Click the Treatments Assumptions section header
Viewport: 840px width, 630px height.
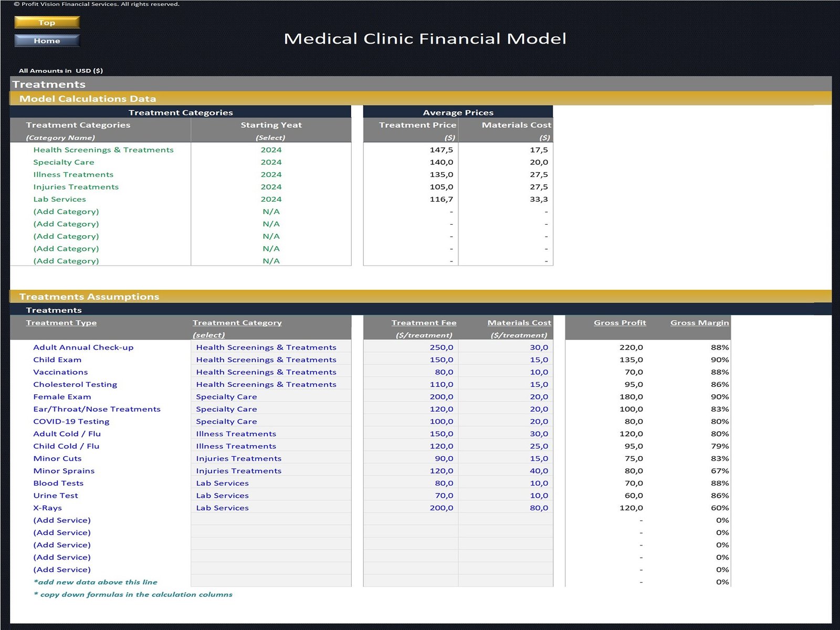coord(89,297)
